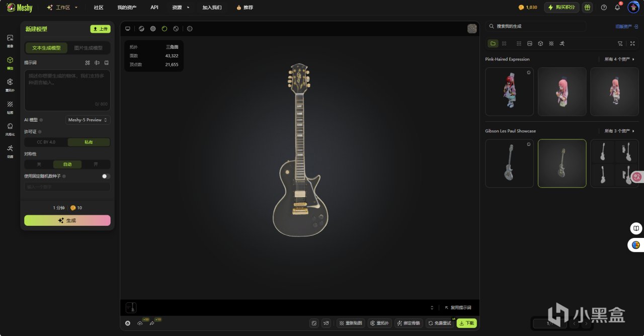
Task: Select the 模型 (Model) sidebar tool
Action: 10,62
